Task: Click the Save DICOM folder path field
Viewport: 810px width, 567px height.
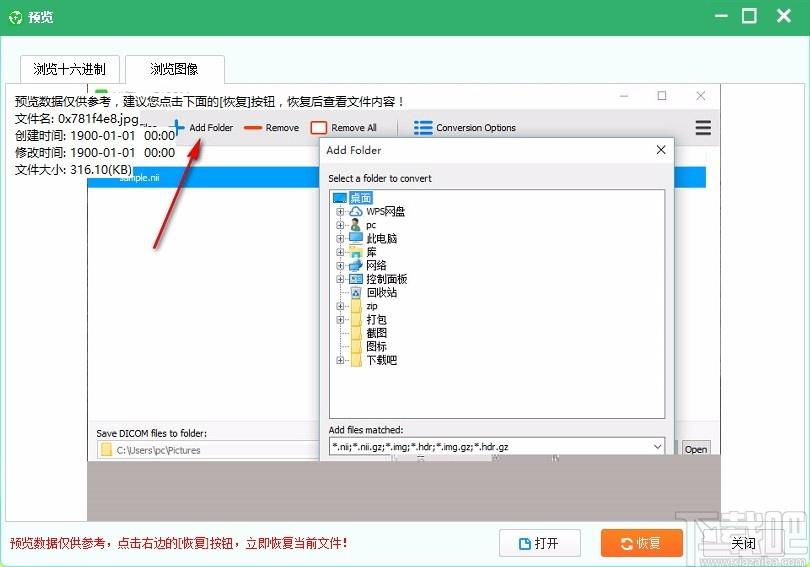Action: click(x=208, y=450)
